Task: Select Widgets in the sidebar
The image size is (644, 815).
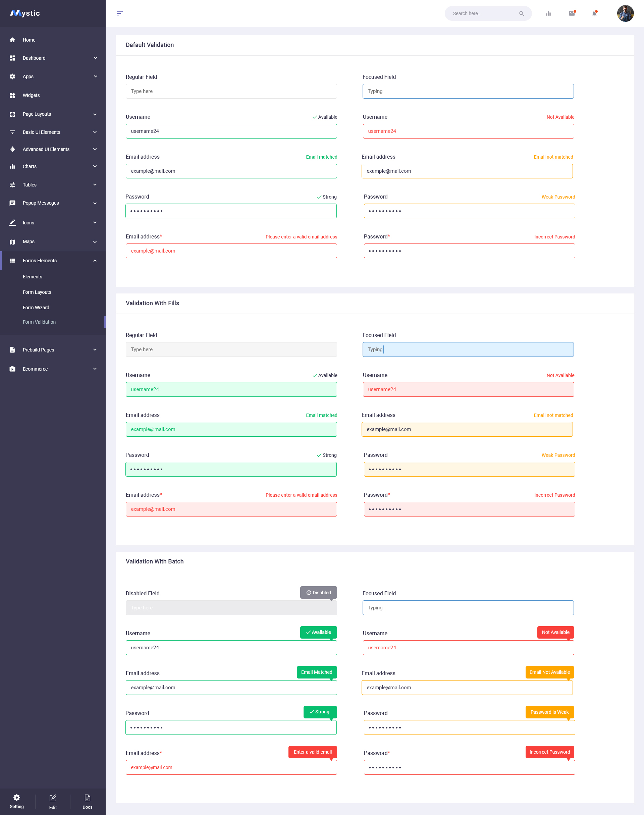Action: point(31,95)
